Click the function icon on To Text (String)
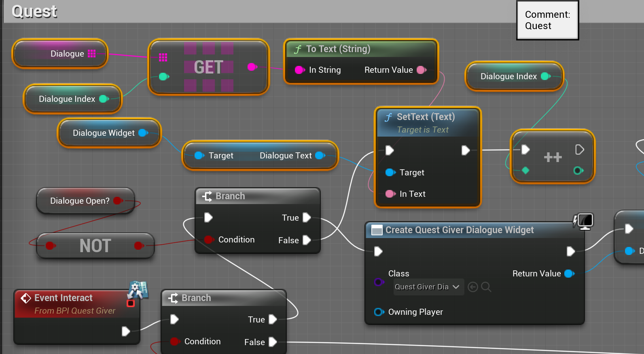 (298, 49)
